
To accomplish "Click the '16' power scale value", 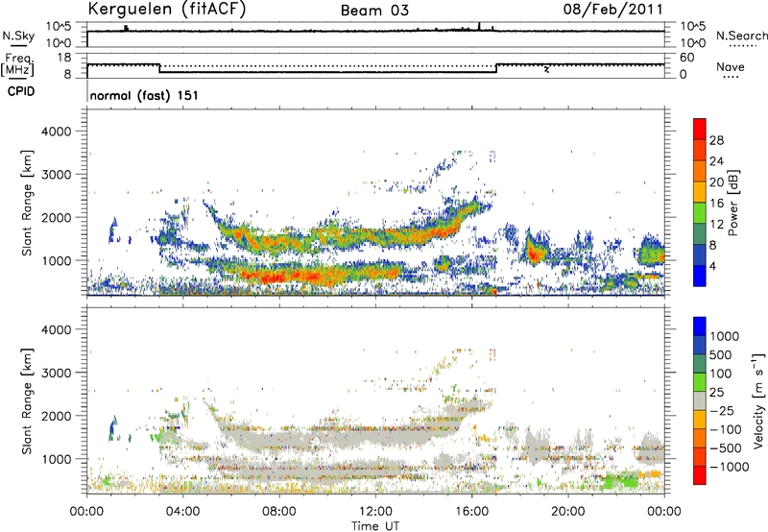I will [x=716, y=204].
